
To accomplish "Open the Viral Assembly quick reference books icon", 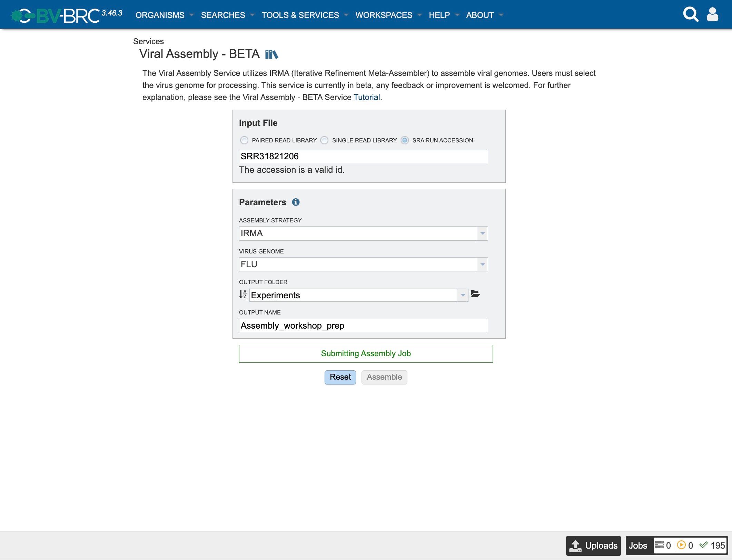I will 271,54.
